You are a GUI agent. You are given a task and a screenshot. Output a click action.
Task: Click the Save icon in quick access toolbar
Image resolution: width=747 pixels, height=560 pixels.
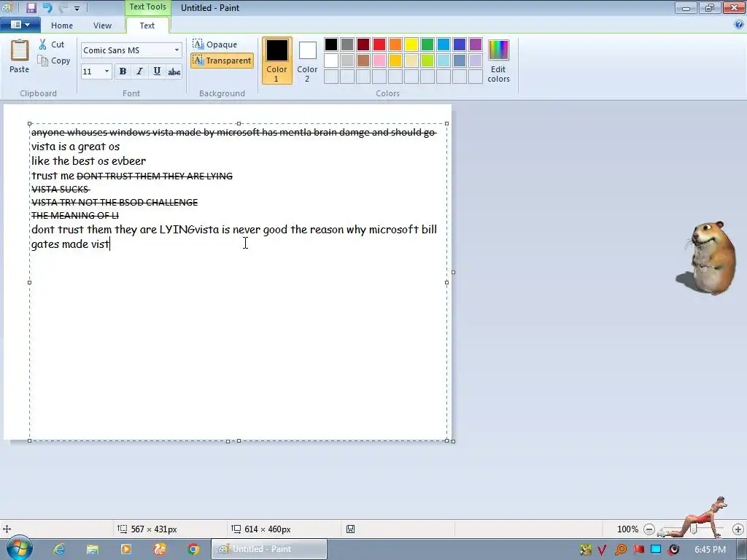pyautogui.click(x=31, y=7)
